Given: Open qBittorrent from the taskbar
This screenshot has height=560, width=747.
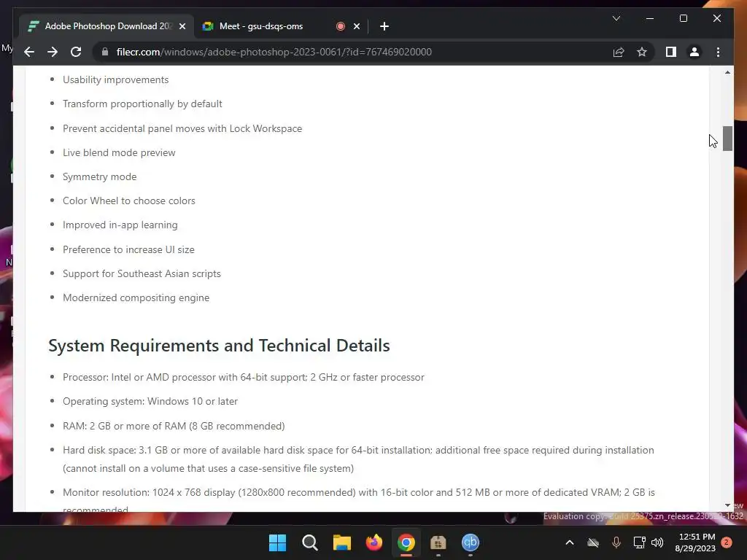Looking at the screenshot, I should click(x=471, y=542).
